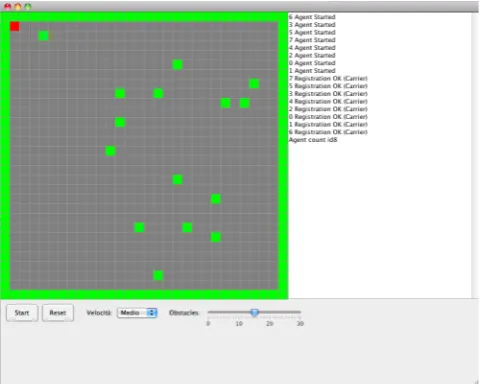Click the window minimize button
Image resolution: width=481 pixels, height=384 pixels.
(18, 6)
